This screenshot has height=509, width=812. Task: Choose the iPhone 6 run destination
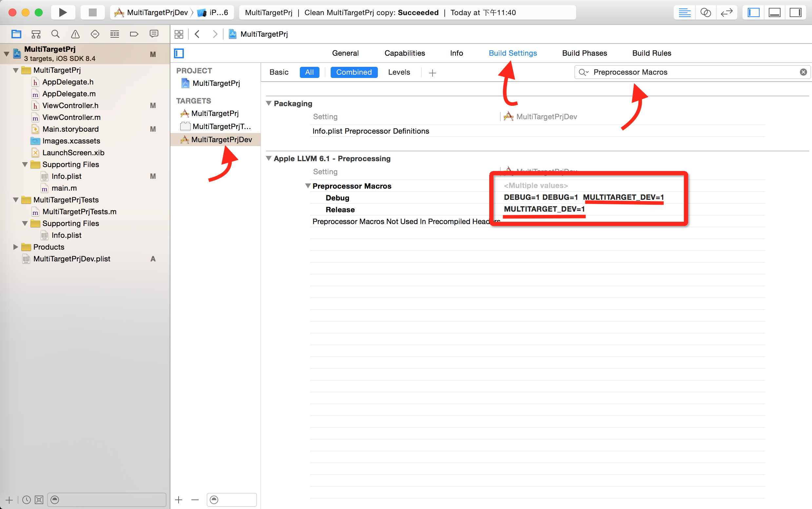213,12
